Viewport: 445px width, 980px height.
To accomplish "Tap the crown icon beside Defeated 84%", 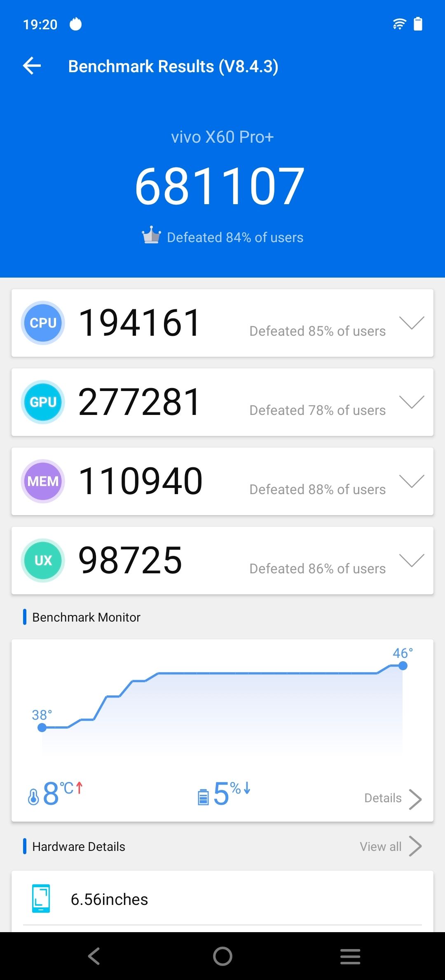I will (151, 235).
